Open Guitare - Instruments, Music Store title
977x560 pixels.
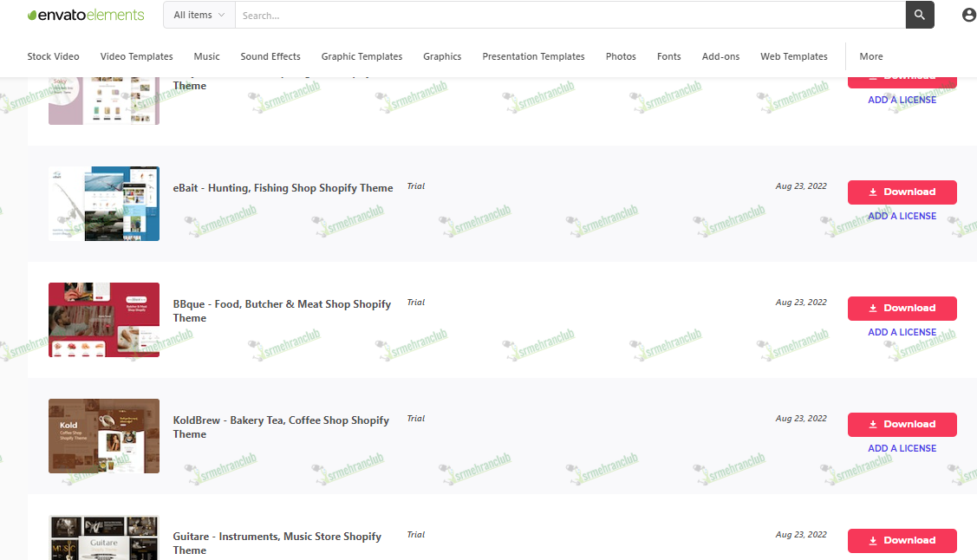click(277, 544)
